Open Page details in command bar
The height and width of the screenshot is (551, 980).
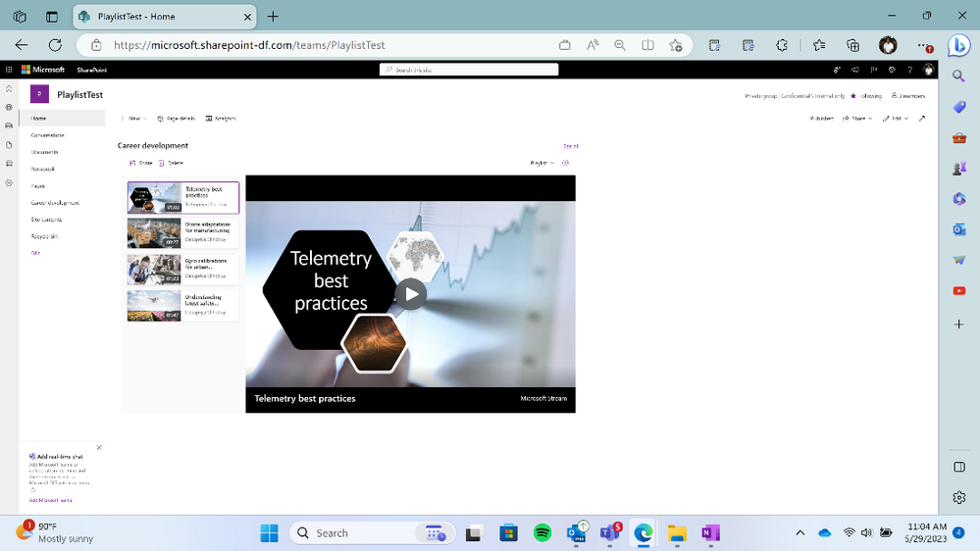pyautogui.click(x=177, y=119)
